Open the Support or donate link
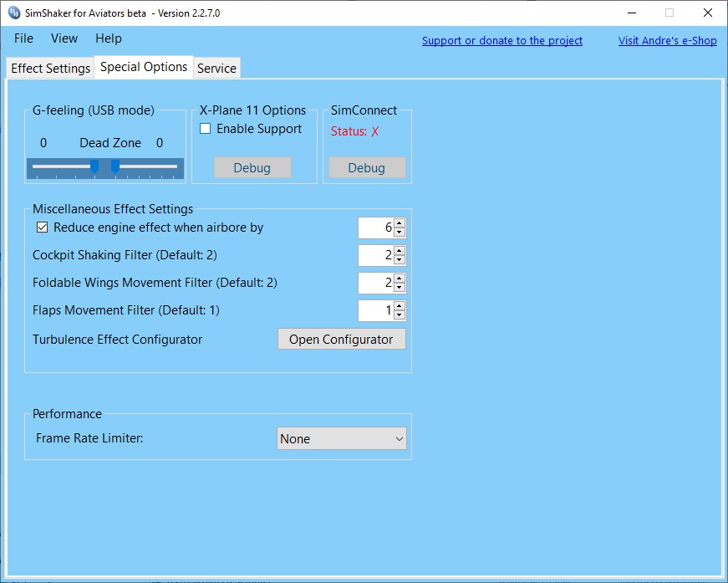 [x=501, y=40]
